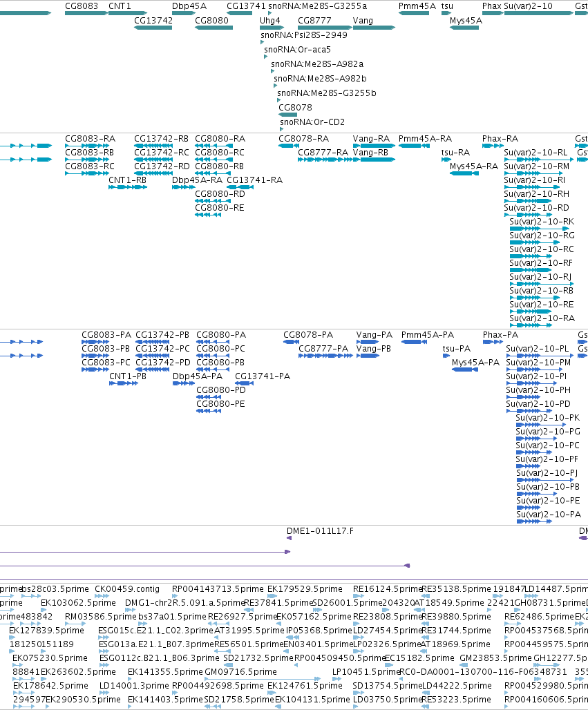Click the CG8083 gene label
This screenshot has height=710, width=588.
click(81, 6)
